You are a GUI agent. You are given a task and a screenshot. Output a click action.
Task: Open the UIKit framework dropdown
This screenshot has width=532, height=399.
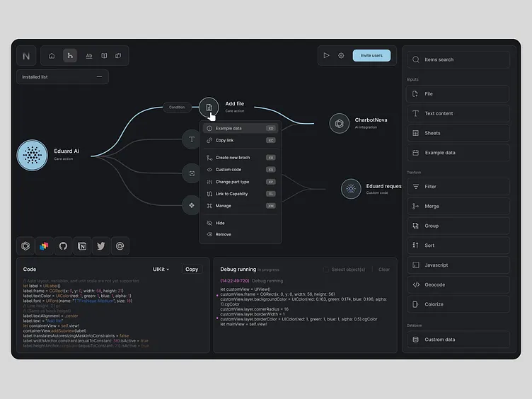tap(161, 270)
